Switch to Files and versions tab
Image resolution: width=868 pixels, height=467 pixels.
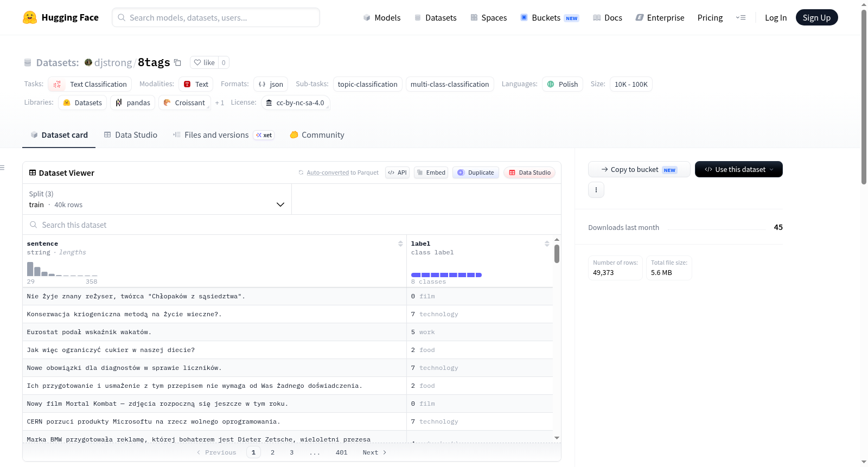[x=223, y=135]
